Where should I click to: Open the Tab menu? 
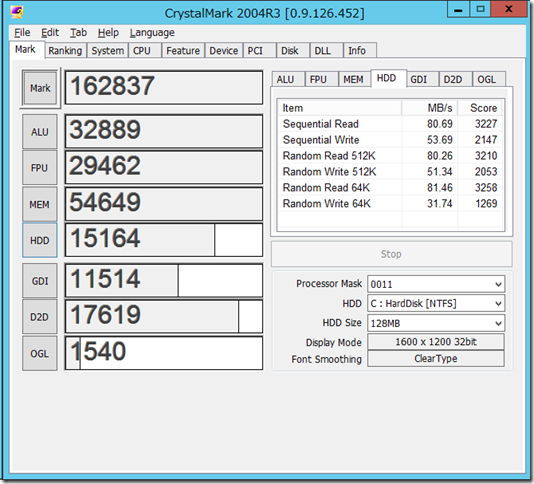tap(78, 32)
